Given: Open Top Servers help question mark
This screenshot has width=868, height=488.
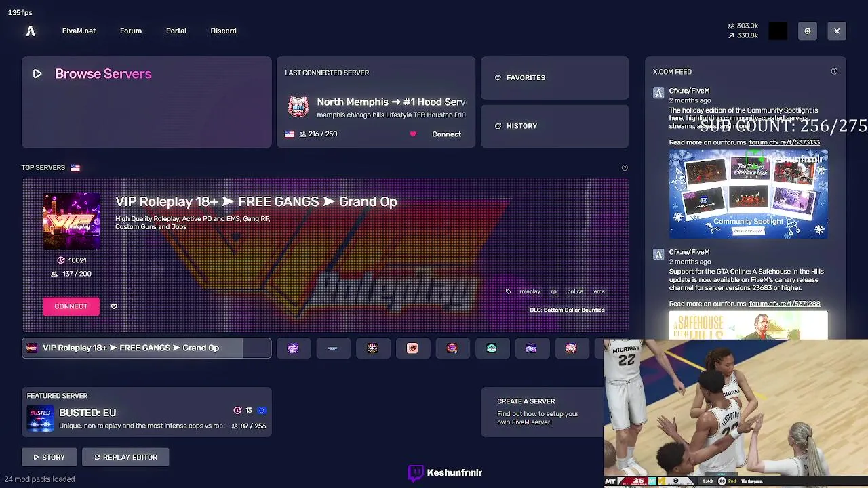Looking at the screenshot, I should click(625, 168).
